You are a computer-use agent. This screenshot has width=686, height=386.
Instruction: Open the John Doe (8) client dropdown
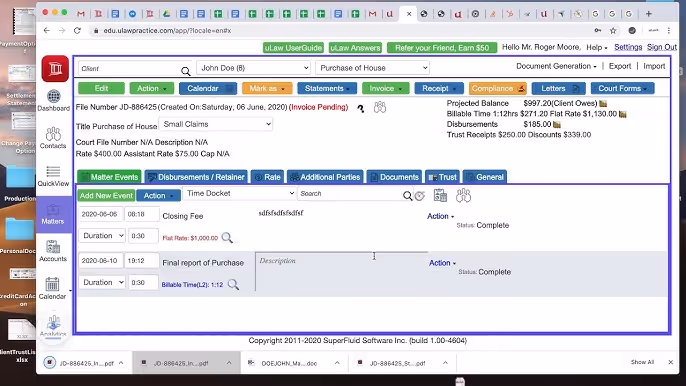[x=254, y=68]
